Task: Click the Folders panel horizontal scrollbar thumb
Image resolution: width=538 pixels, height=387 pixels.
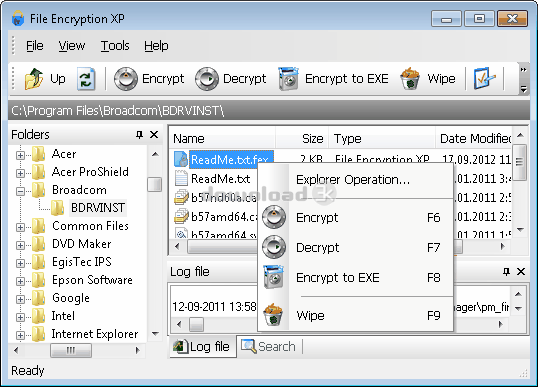Action: (x=71, y=350)
